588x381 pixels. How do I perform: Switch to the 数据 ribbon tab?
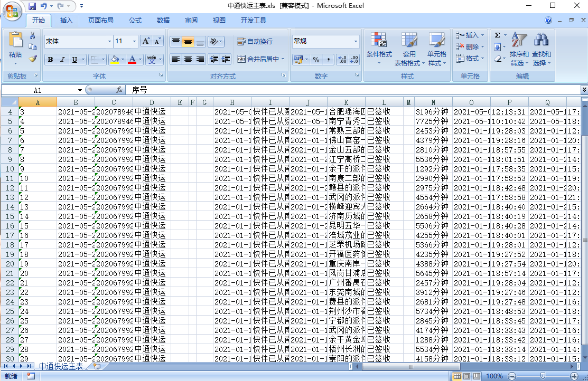coord(163,21)
